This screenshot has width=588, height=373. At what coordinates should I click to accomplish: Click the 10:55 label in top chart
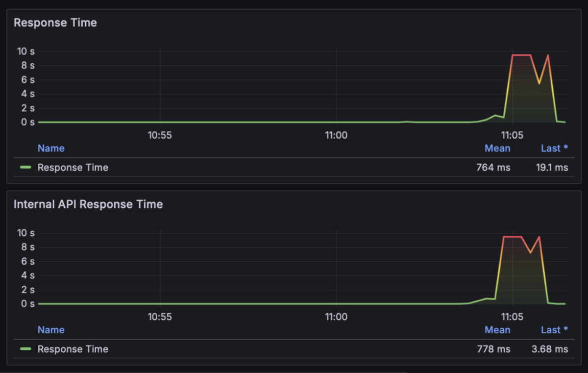click(x=160, y=135)
